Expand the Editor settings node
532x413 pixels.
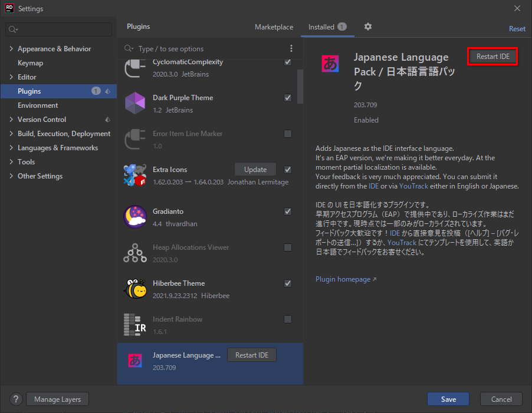(11, 77)
